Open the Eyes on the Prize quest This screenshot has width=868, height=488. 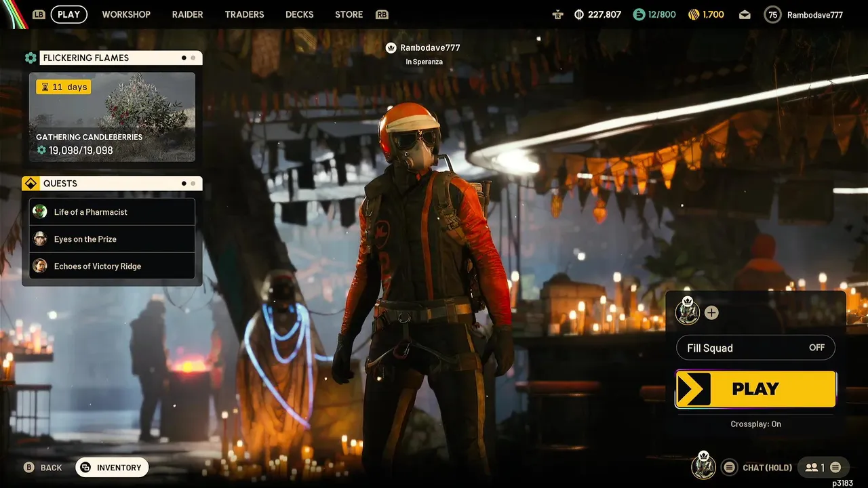pyautogui.click(x=112, y=239)
